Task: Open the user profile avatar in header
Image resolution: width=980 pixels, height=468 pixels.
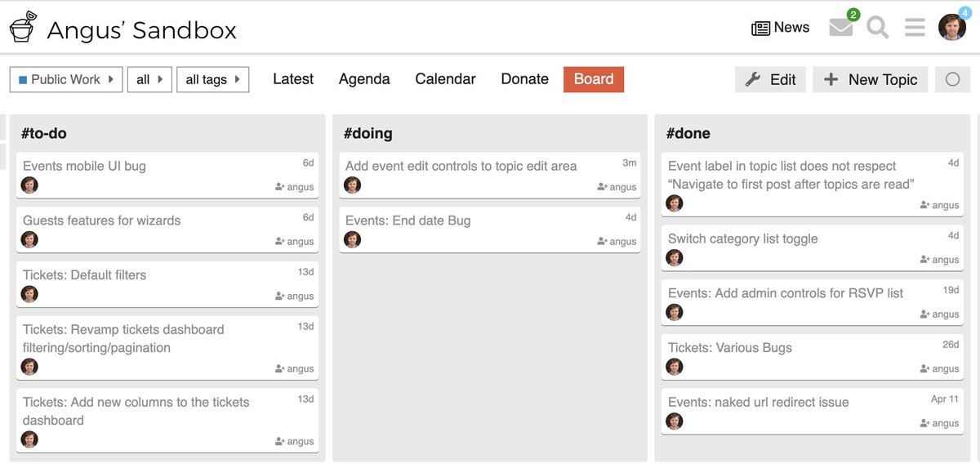Action: tap(951, 27)
